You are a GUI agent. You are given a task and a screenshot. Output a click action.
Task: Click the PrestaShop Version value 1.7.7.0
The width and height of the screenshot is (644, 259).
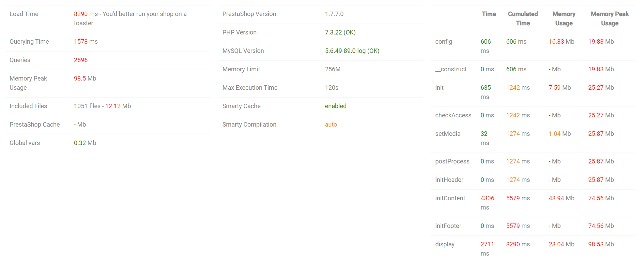coord(334,14)
